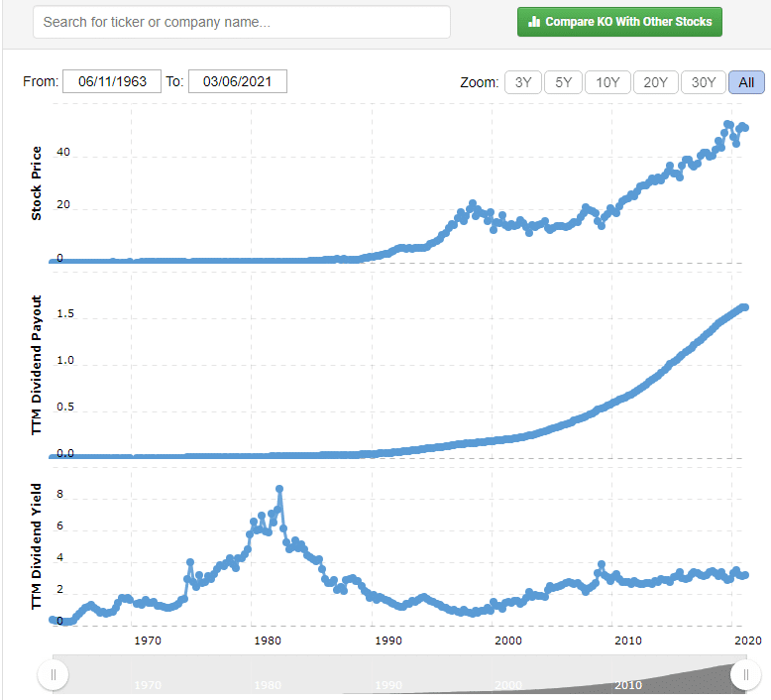The height and width of the screenshot is (700, 771).
Task: Click the To date field
Action: coord(237,81)
